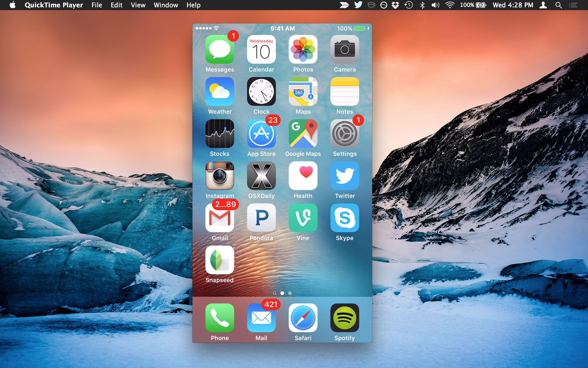Open the Instagram app

pos(220,176)
